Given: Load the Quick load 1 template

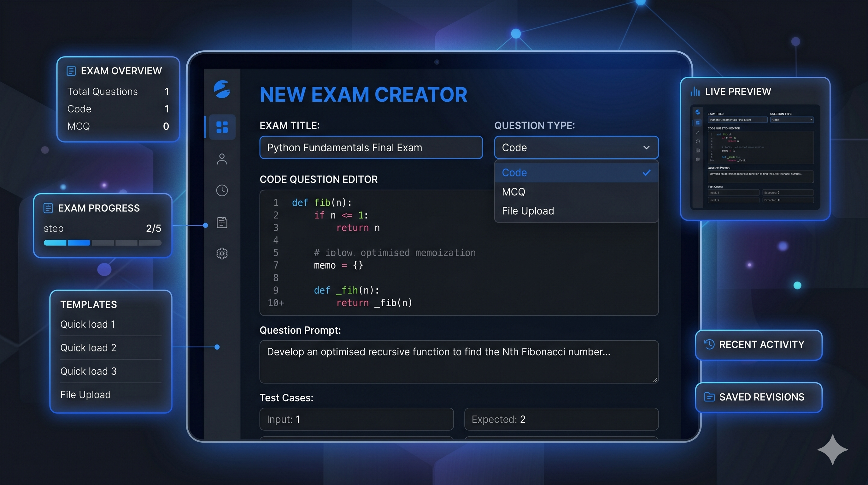Looking at the screenshot, I should point(88,324).
